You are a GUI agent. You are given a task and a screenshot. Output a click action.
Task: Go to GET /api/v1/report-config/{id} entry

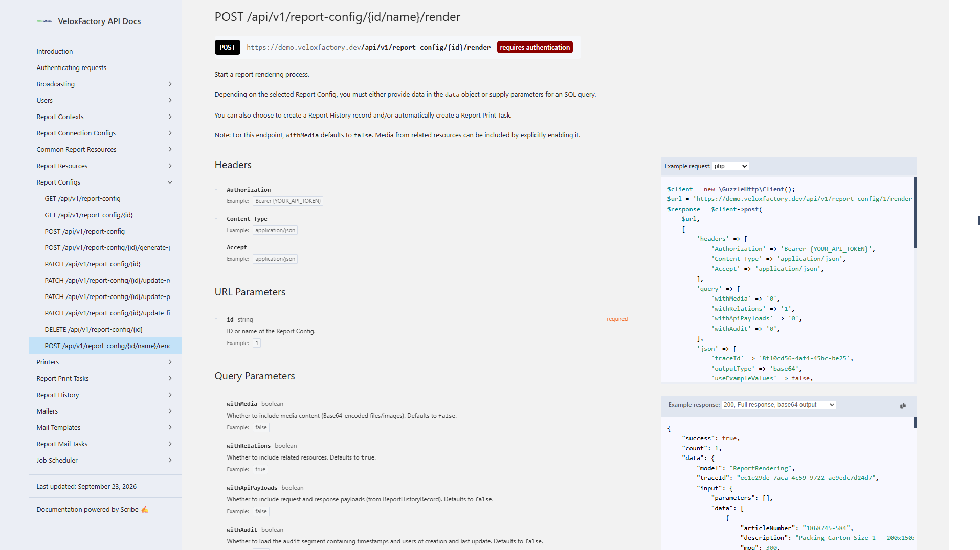[x=88, y=215]
